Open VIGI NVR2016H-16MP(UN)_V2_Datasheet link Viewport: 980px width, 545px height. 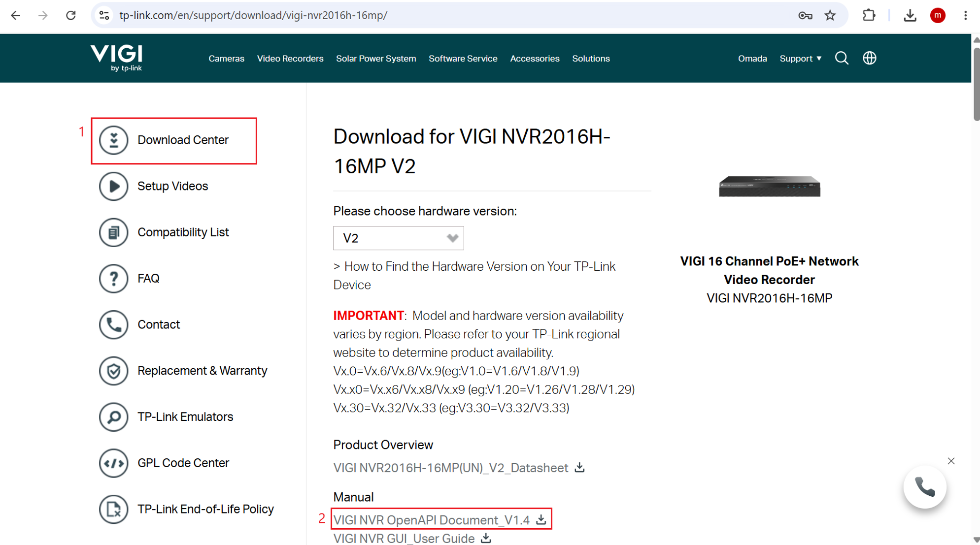[x=450, y=468]
